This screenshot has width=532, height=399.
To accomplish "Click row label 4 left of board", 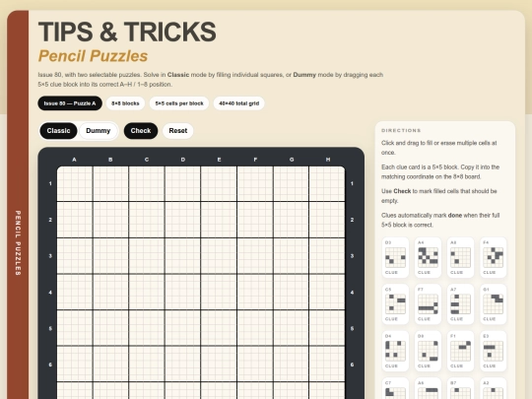I will [50, 293].
